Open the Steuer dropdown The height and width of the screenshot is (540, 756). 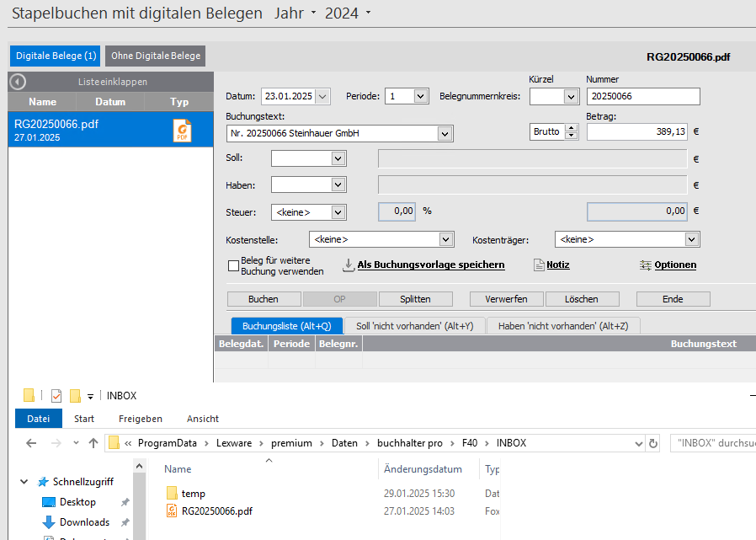coord(338,212)
